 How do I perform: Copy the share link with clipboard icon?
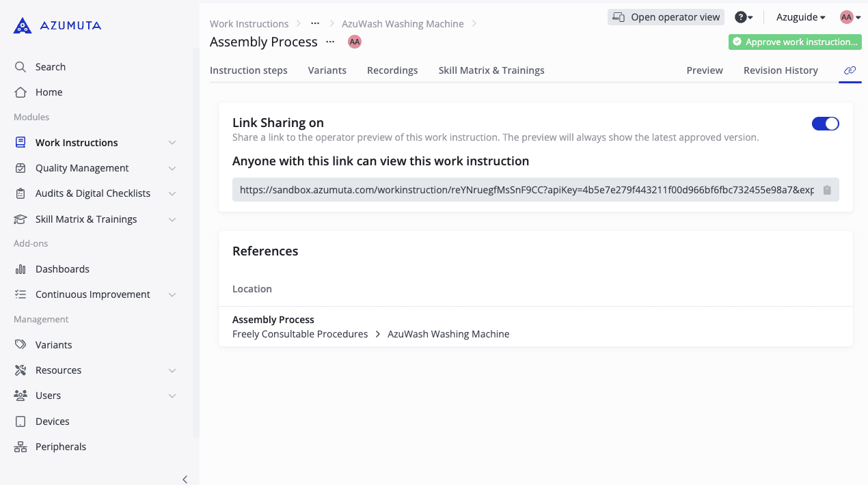click(827, 190)
